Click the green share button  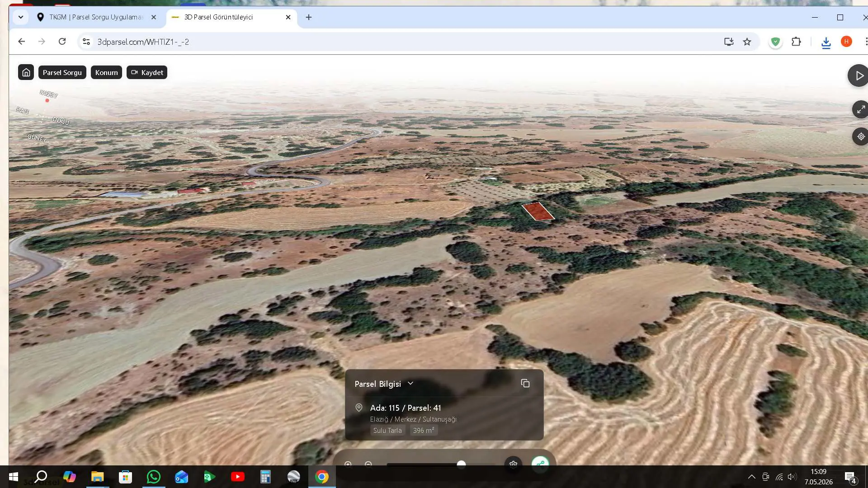[x=540, y=464]
